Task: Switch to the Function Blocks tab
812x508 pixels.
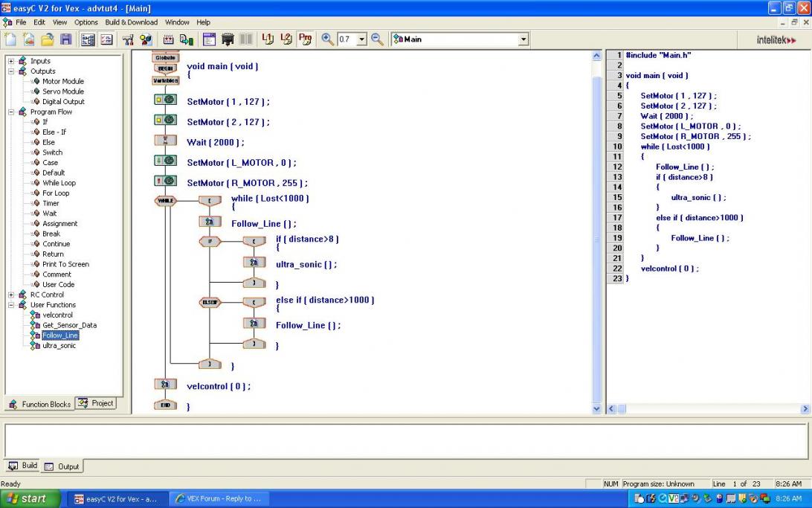Action: click(40, 404)
